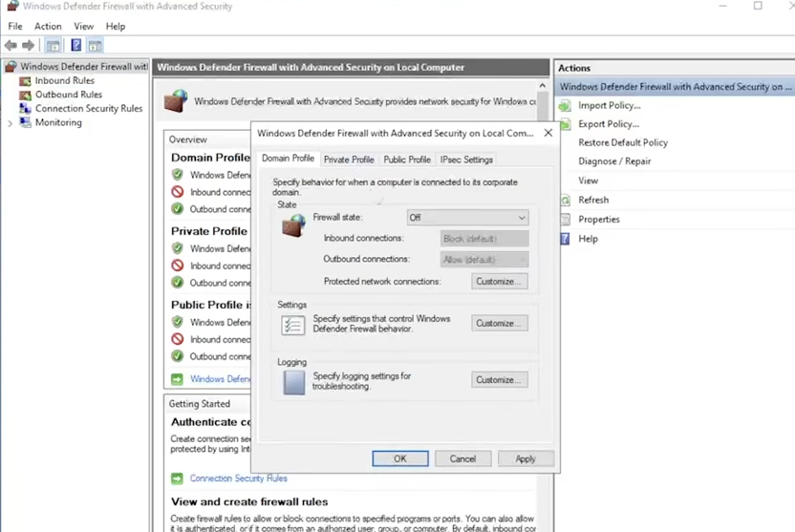Viewport: 795px width, 532px height.
Task: Expand the Monitoring tree node
Action: 11,123
